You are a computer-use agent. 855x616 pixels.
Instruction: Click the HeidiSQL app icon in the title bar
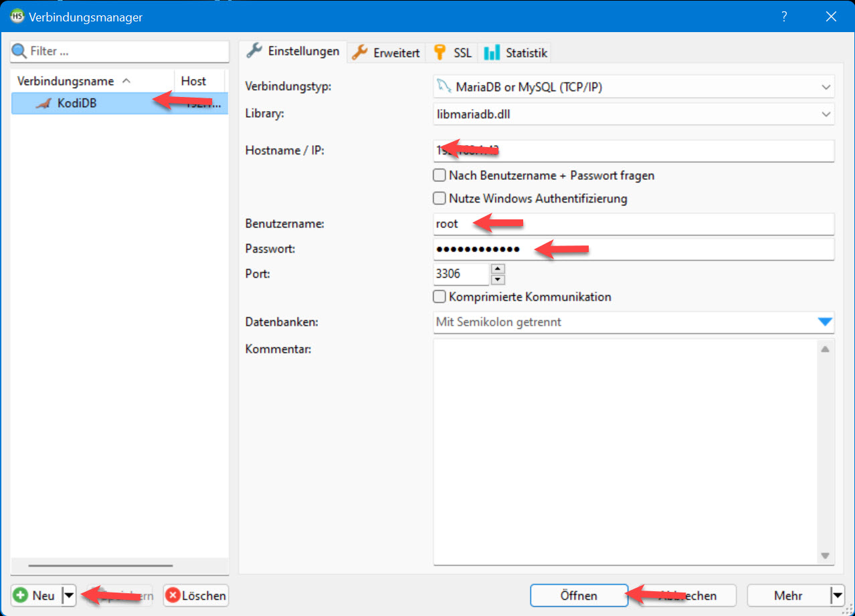coord(18,17)
